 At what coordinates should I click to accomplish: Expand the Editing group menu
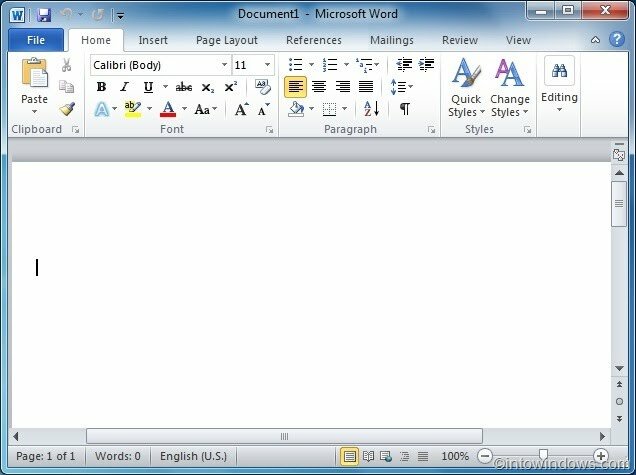pos(559,84)
